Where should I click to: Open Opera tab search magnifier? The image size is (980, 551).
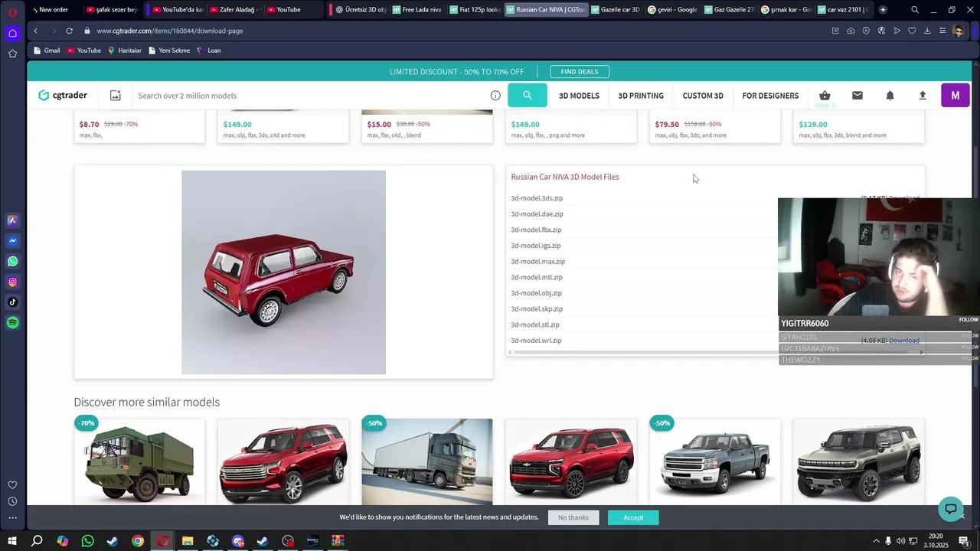pos(915,10)
